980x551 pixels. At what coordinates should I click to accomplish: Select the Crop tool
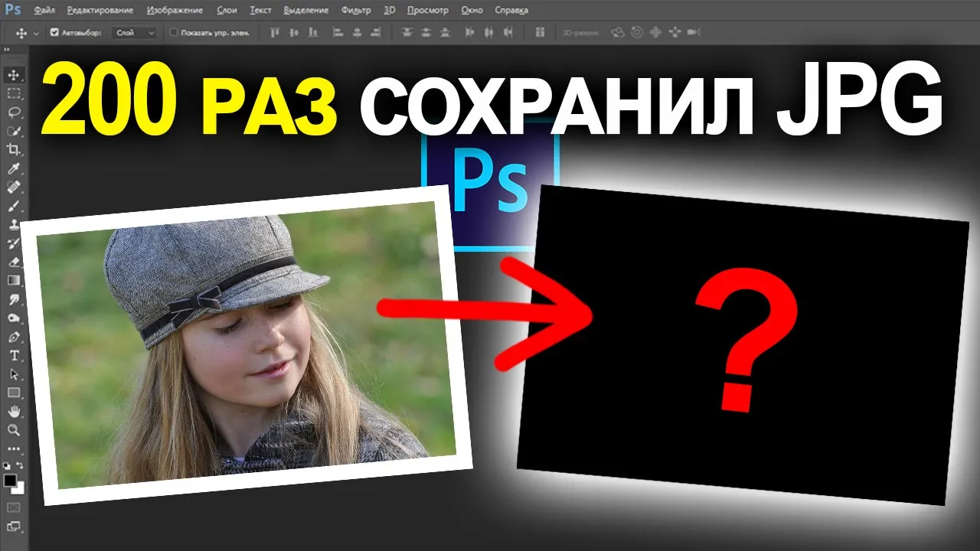point(14,150)
